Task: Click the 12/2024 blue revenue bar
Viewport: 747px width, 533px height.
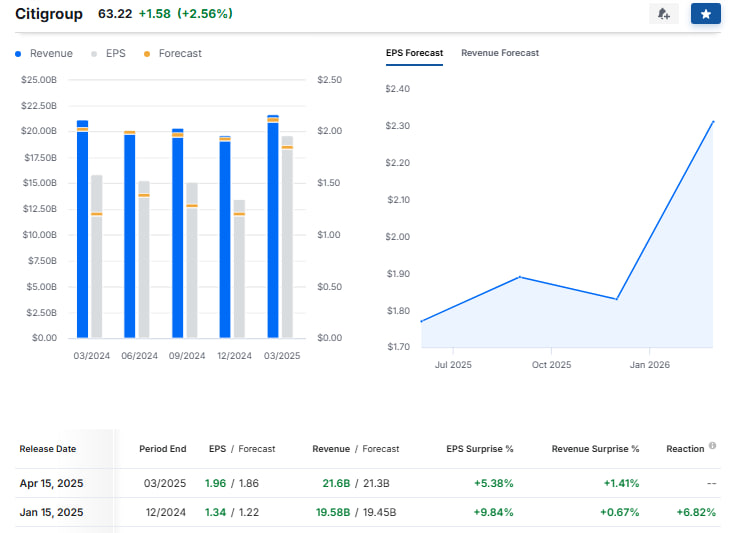Action: 225,237
